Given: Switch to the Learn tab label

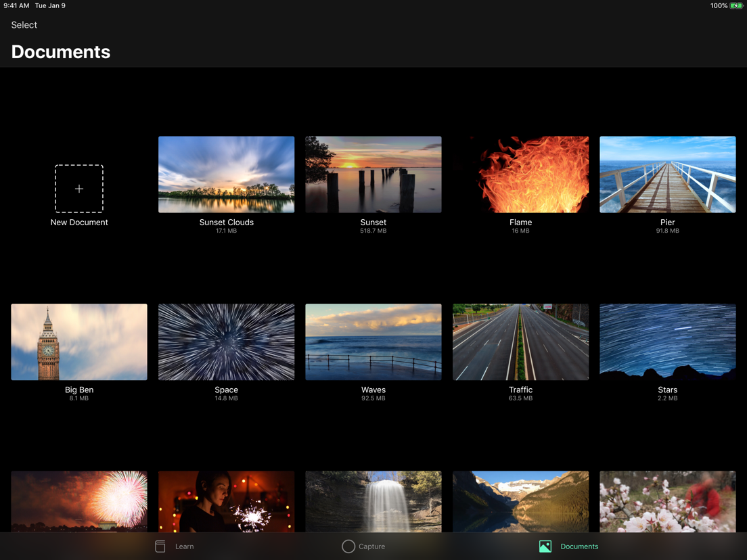Looking at the screenshot, I should point(184,546).
